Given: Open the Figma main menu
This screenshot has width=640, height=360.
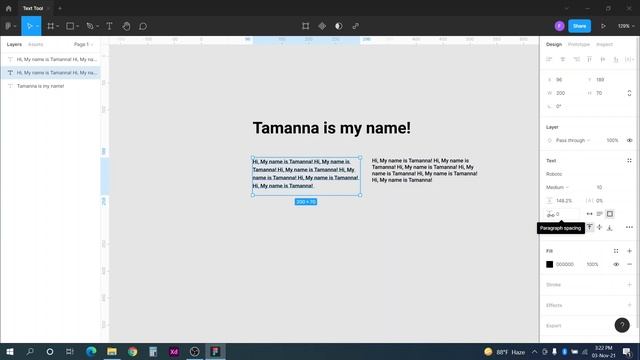Looking at the screenshot, I should click(x=8, y=26).
